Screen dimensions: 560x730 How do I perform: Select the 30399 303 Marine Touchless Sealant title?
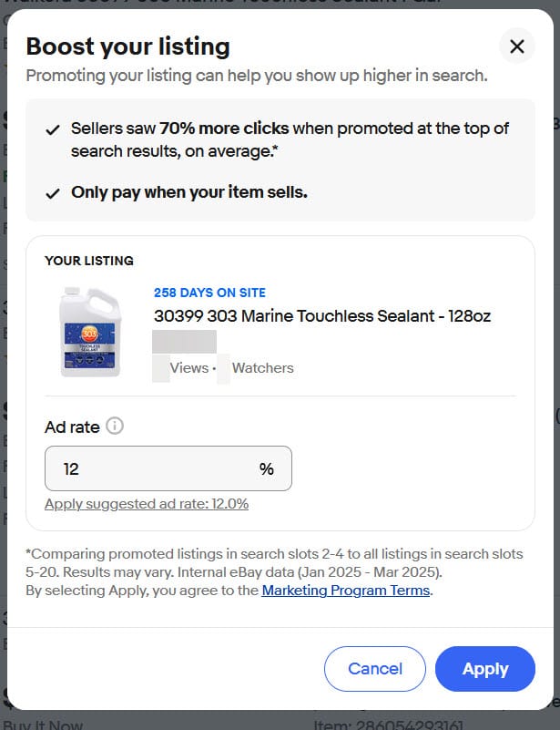pos(322,316)
